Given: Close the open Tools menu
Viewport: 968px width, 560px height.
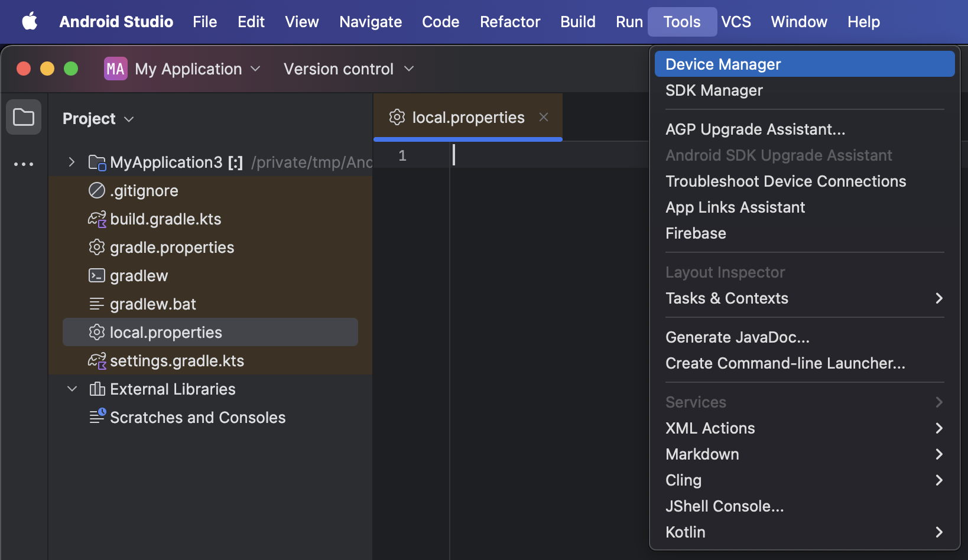Looking at the screenshot, I should pyautogui.click(x=682, y=22).
